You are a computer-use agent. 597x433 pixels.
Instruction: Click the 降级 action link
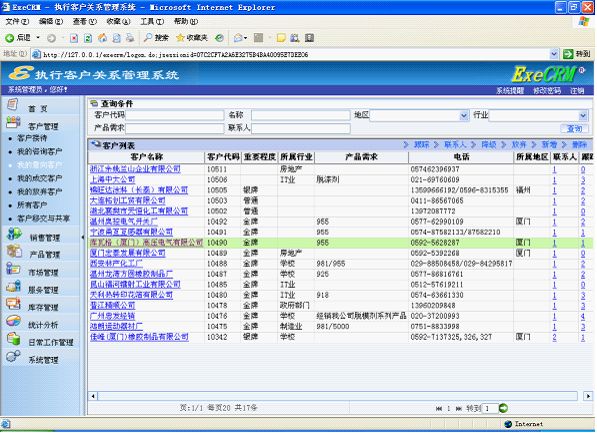pos(489,145)
